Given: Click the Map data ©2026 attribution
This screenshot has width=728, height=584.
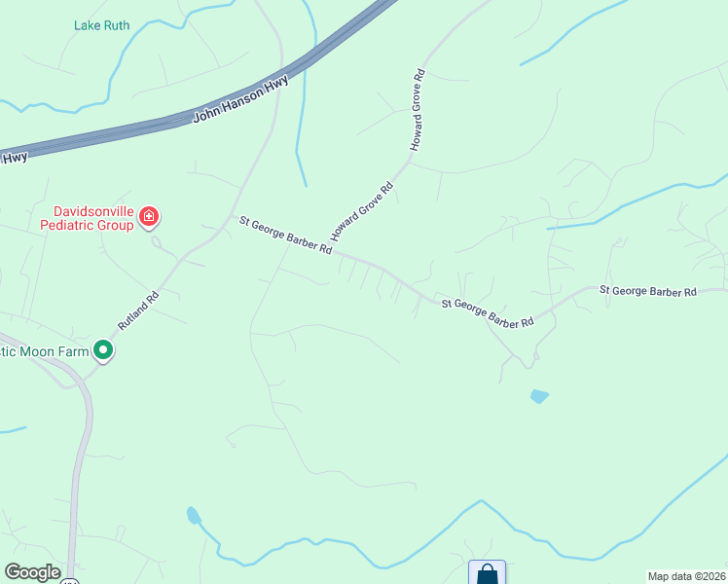Looking at the screenshot, I should click(687, 576).
